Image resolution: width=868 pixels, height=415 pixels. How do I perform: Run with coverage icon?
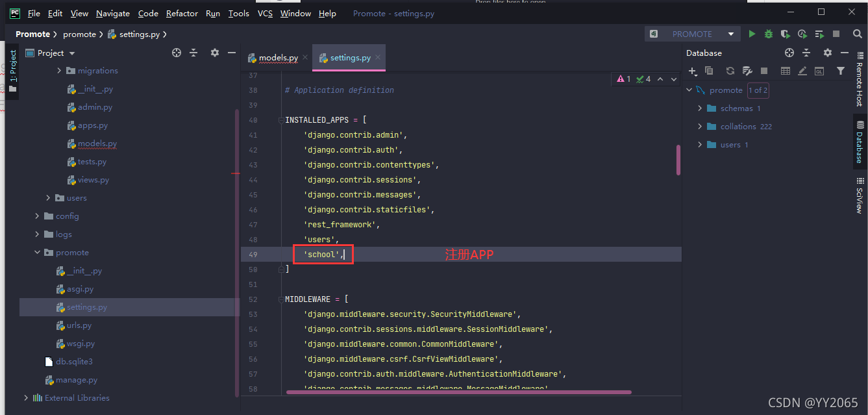click(x=786, y=34)
